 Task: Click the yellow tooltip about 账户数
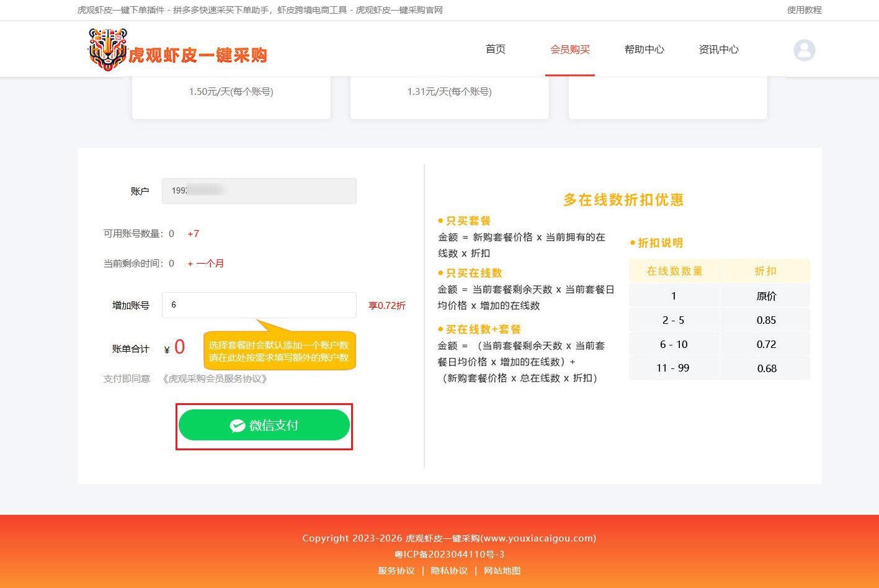pyautogui.click(x=279, y=351)
